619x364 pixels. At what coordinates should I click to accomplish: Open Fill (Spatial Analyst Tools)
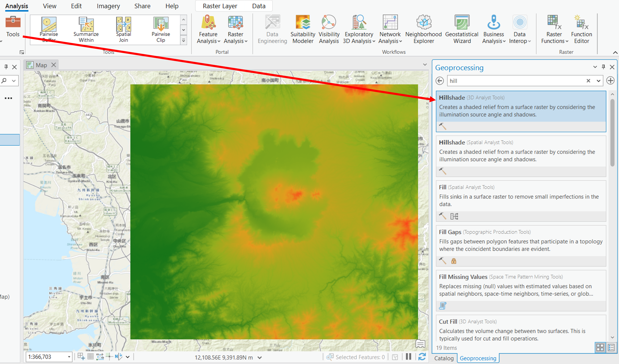pos(521,201)
